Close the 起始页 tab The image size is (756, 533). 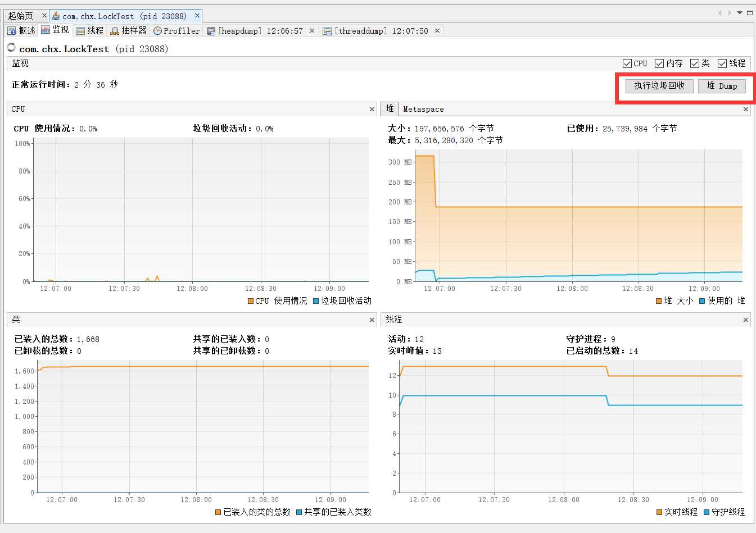(44, 16)
